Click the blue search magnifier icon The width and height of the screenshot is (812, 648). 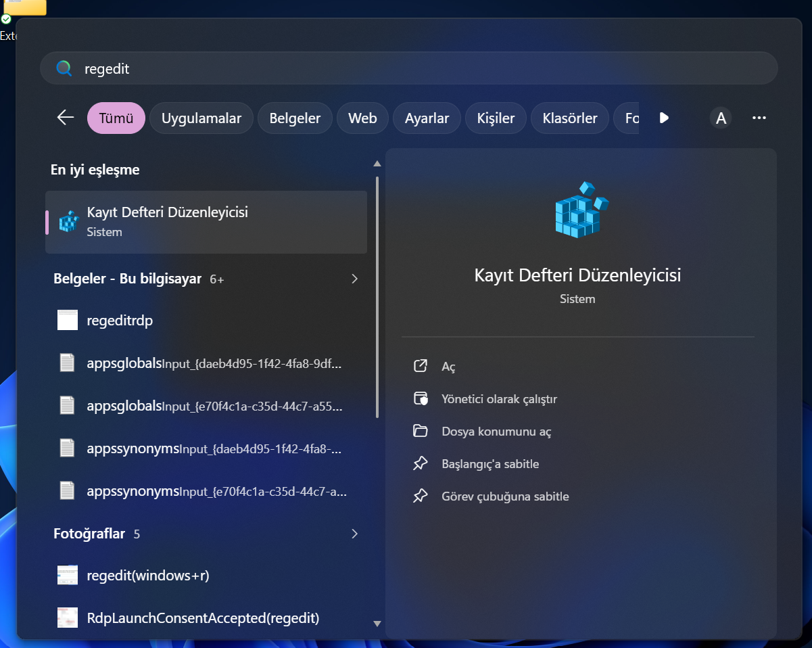coord(64,68)
